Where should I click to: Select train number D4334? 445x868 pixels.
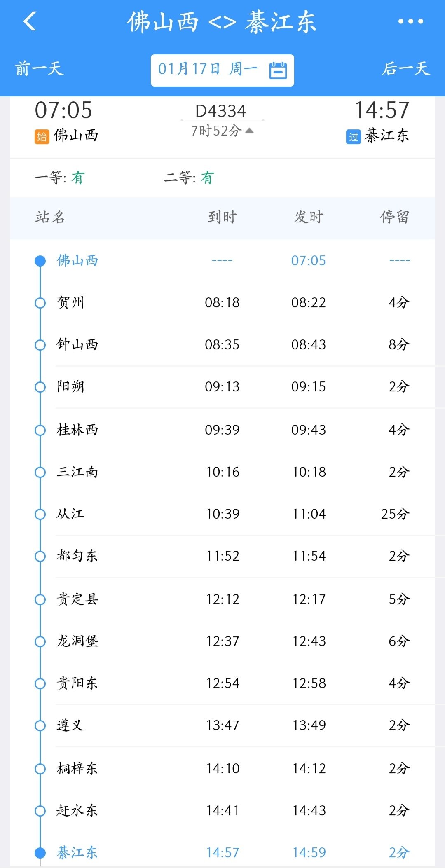tap(221, 111)
